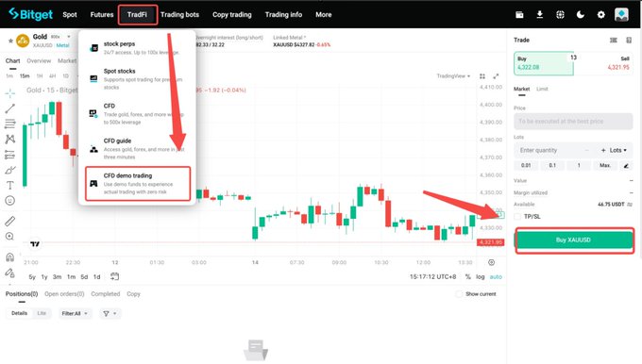Select the Text annotation tool
The height and width of the screenshot is (364, 642).
tap(10, 185)
